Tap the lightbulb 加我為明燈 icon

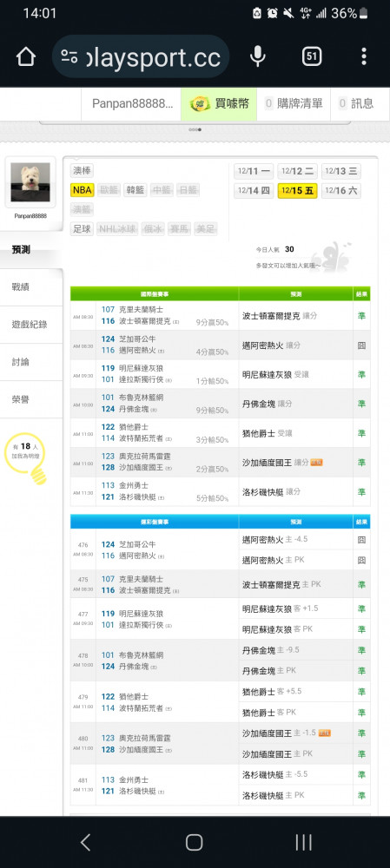25,457
